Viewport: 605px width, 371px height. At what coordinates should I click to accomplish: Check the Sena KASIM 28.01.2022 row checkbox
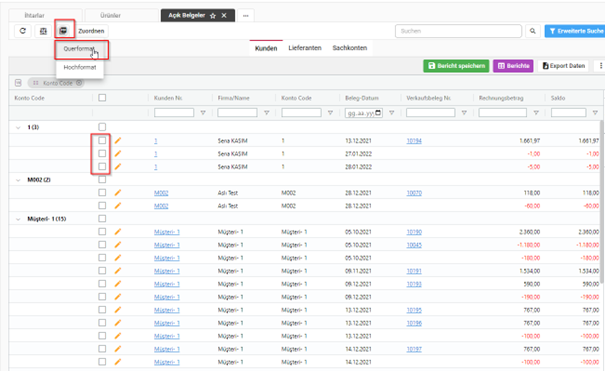coord(102,167)
